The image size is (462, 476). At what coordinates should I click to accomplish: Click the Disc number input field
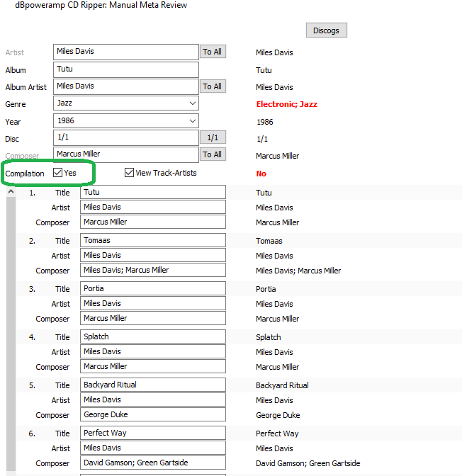(125, 137)
